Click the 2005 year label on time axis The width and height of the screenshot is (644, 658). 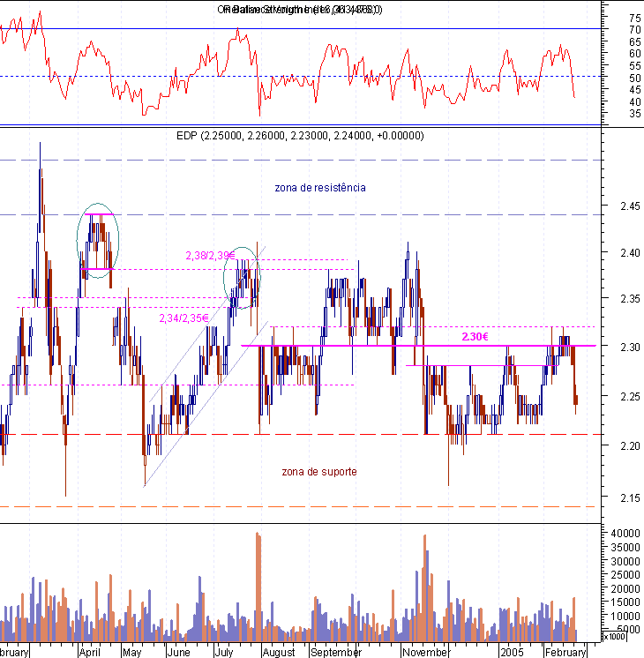click(512, 652)
